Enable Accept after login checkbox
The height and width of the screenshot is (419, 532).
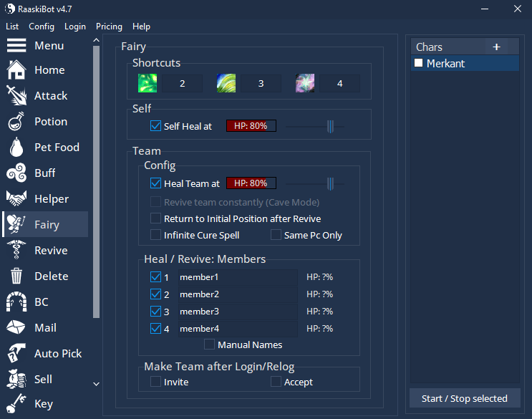pyautogui.click(x=276, y=382)
